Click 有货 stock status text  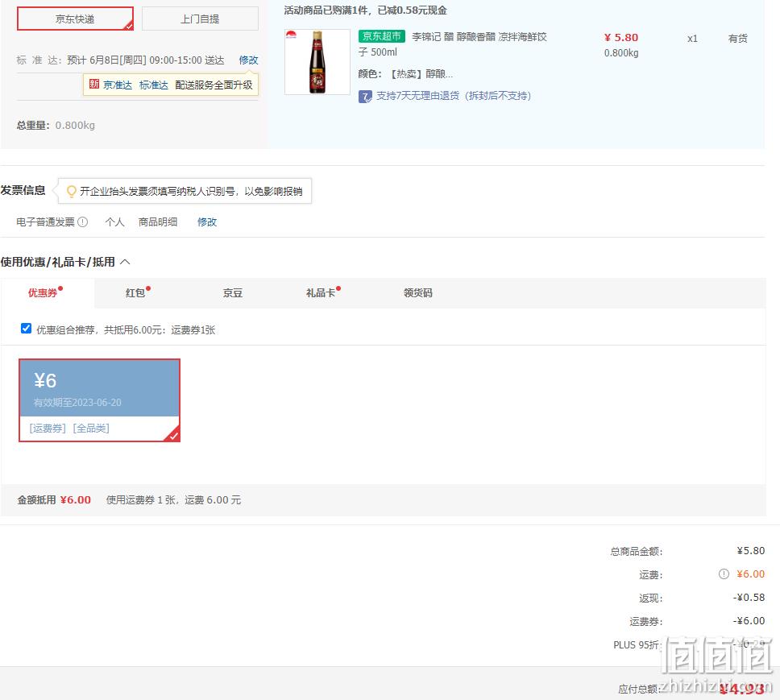tap(738, 39)
